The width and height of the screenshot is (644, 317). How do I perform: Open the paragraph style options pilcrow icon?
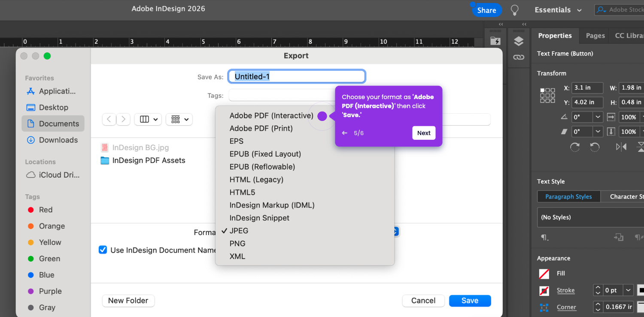point(544,237)
